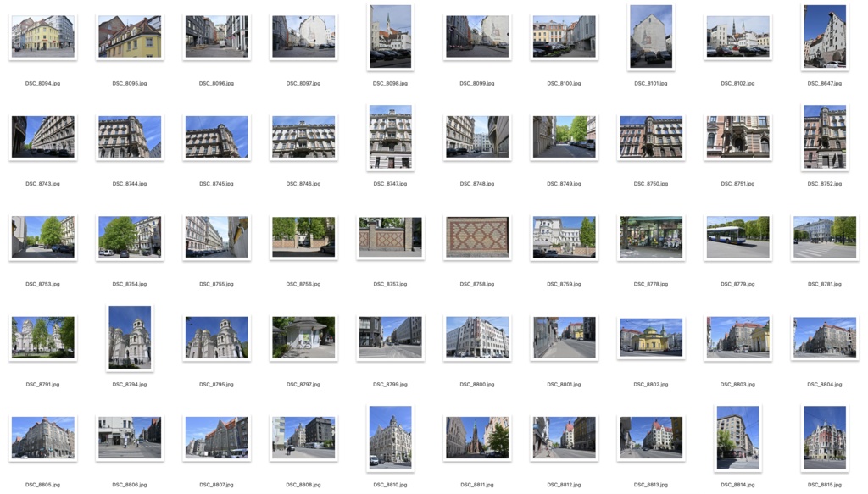Click the crosswalk photo DSC_8781.jpg
The width and height of the screenshot is (868, 494).
[824, 238]
